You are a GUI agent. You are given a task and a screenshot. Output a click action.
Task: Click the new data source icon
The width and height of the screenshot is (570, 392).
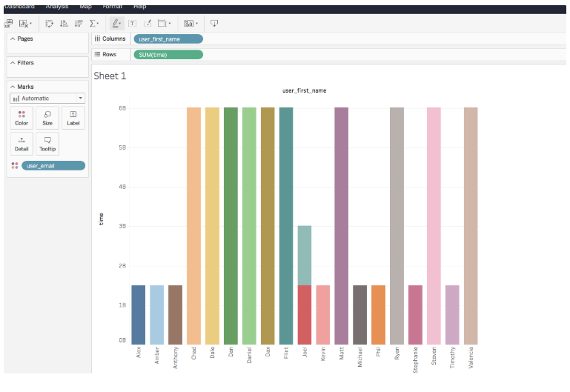tap(8, 24)
